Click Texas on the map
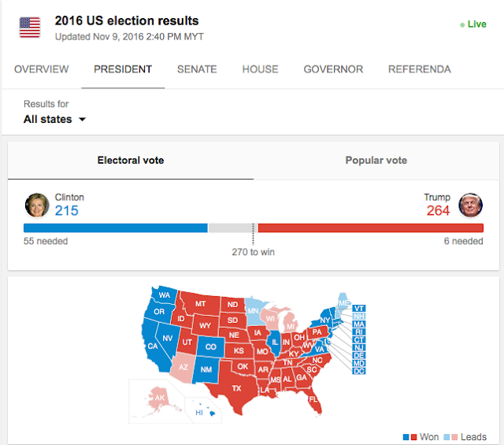This screenshot has width=504, height=445. 236,388
